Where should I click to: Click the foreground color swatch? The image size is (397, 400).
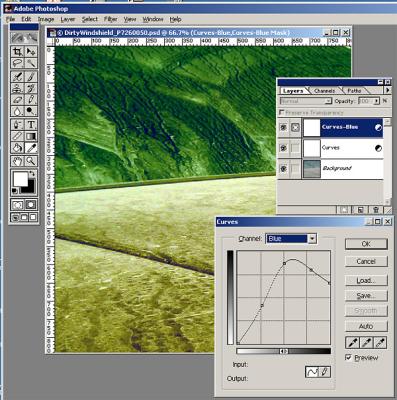click(21, 179)
